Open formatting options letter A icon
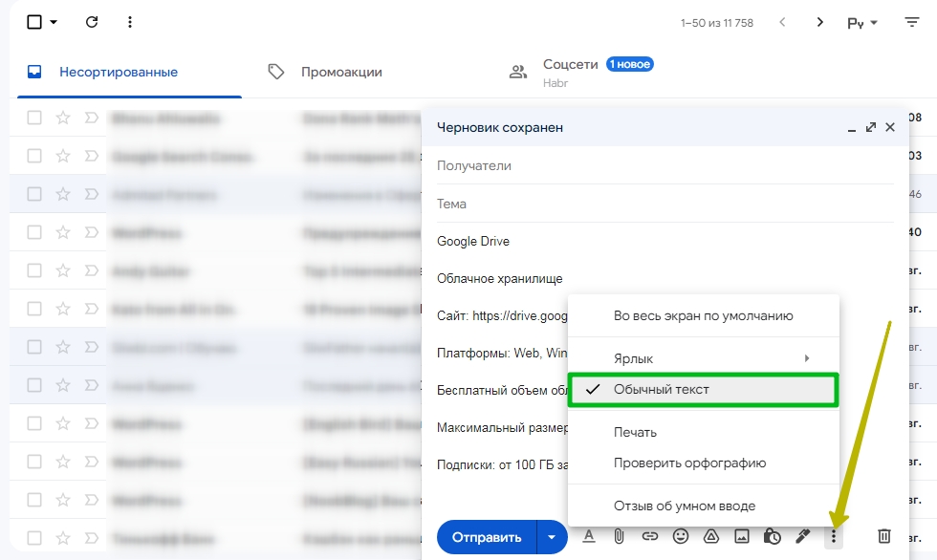The image size is (937, 560). (589, 536)
